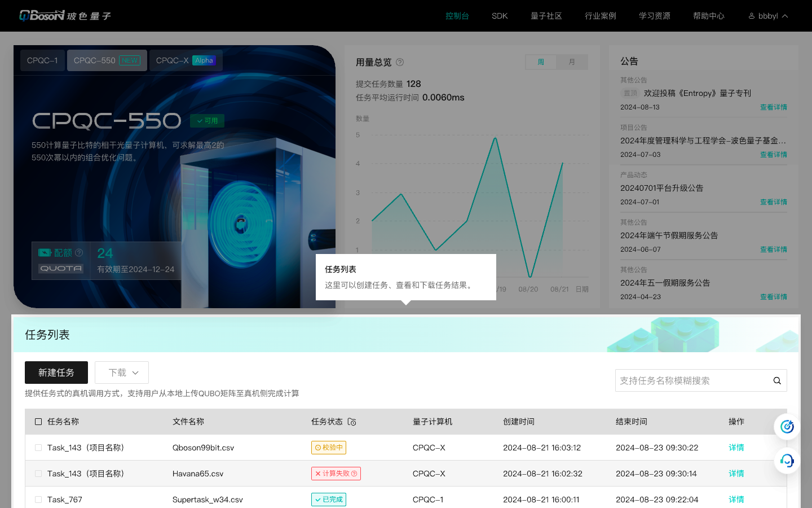Screen dimensions: 812x508
Task: Click the Qboson logo in the header
Action: pos(65,16)
